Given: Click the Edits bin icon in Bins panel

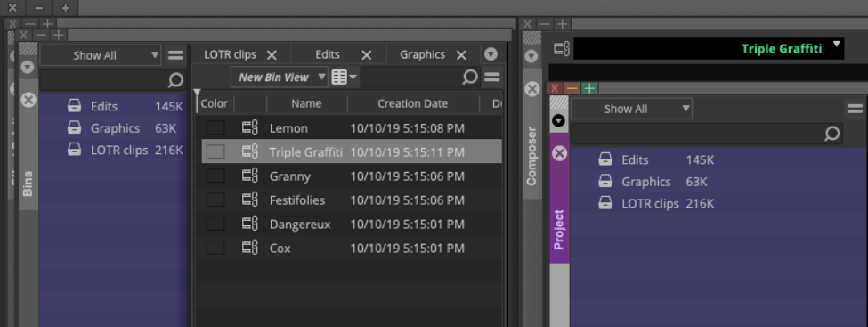Looking at the screenshot, I should 74,106.
